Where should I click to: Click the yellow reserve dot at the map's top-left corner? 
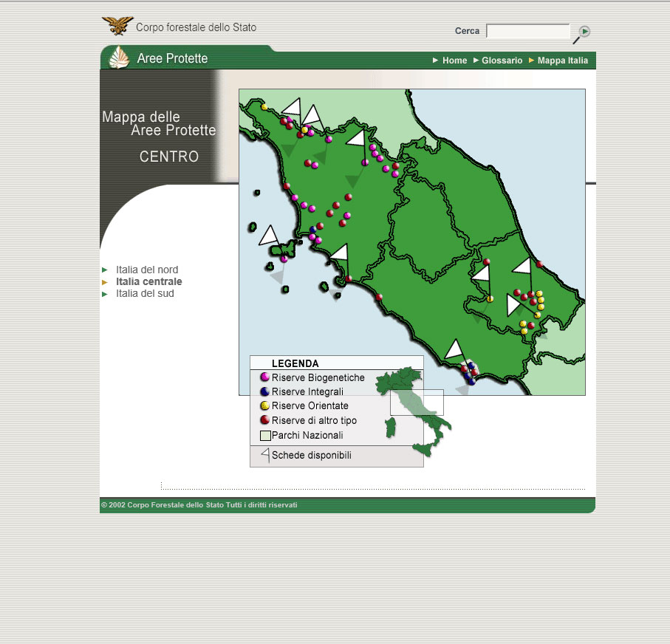point(264,107)
